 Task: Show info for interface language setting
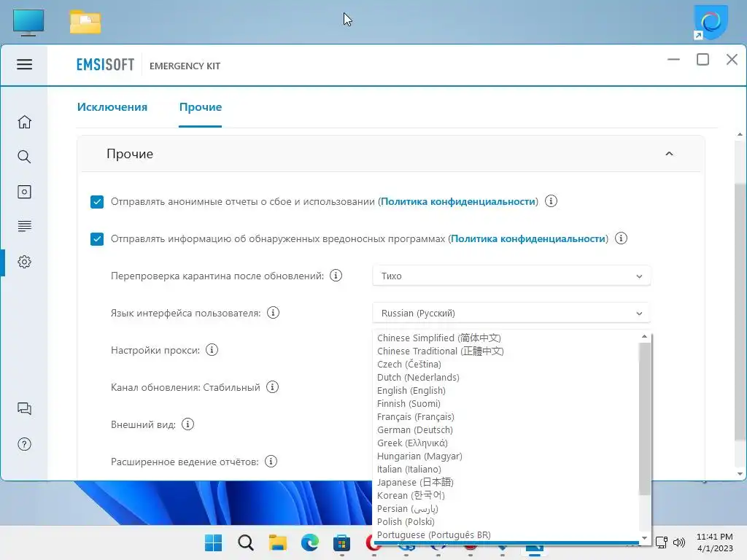click(273, 312)
